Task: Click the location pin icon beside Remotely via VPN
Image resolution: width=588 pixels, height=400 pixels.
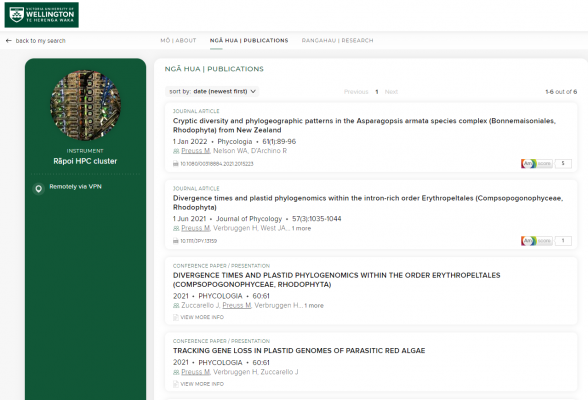Action: click(38, 189)
